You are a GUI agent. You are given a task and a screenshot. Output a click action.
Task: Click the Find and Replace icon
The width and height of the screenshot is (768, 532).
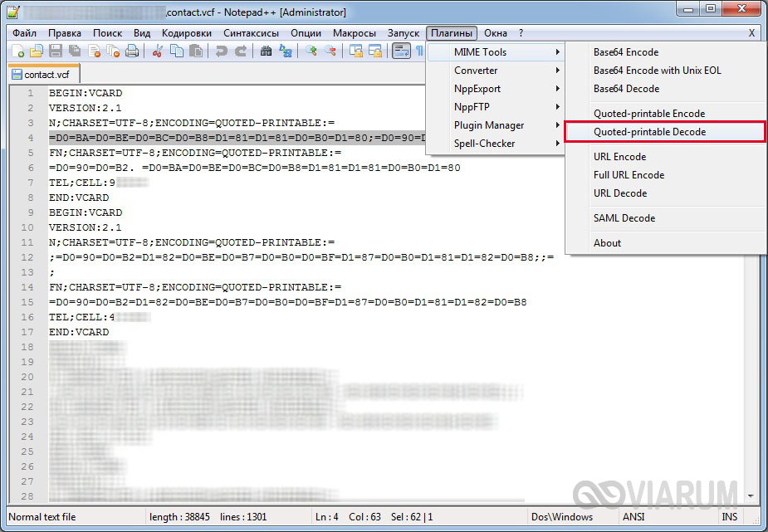pos(286,51)
